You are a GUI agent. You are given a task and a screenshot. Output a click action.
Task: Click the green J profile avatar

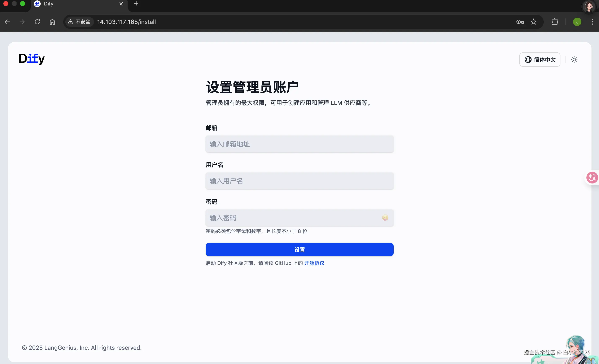pos(577,22)
